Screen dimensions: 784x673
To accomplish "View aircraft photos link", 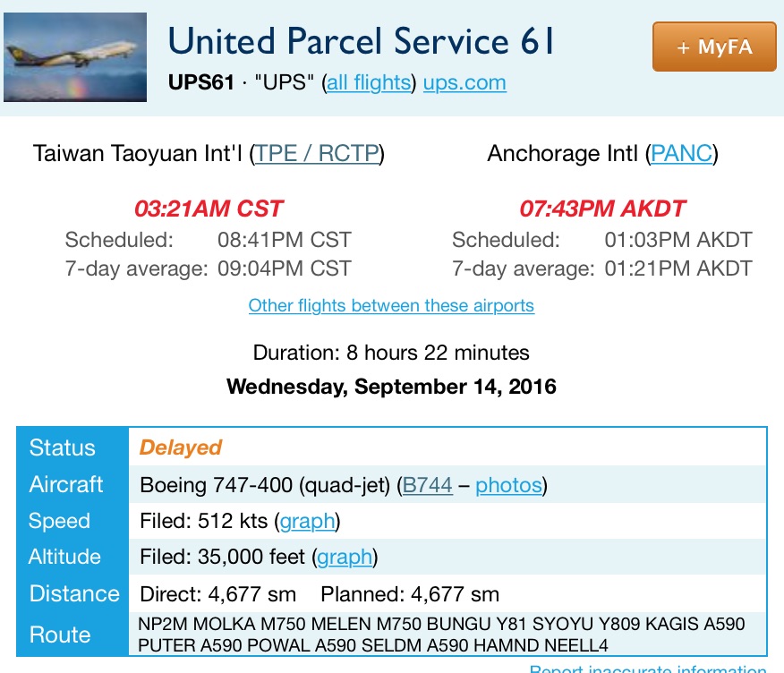I will click(x=508, y=486).
